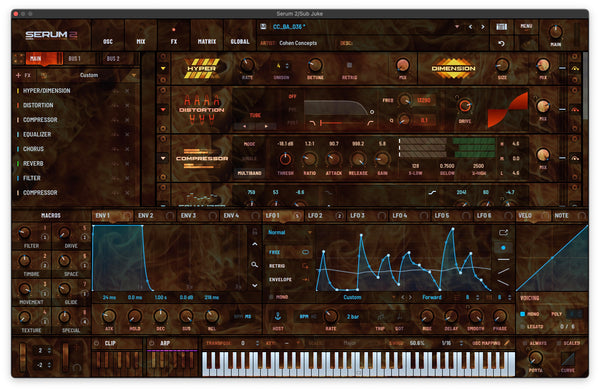Enable LEGATO voicing option
The image size is (600, 391).
pos(522,327)
